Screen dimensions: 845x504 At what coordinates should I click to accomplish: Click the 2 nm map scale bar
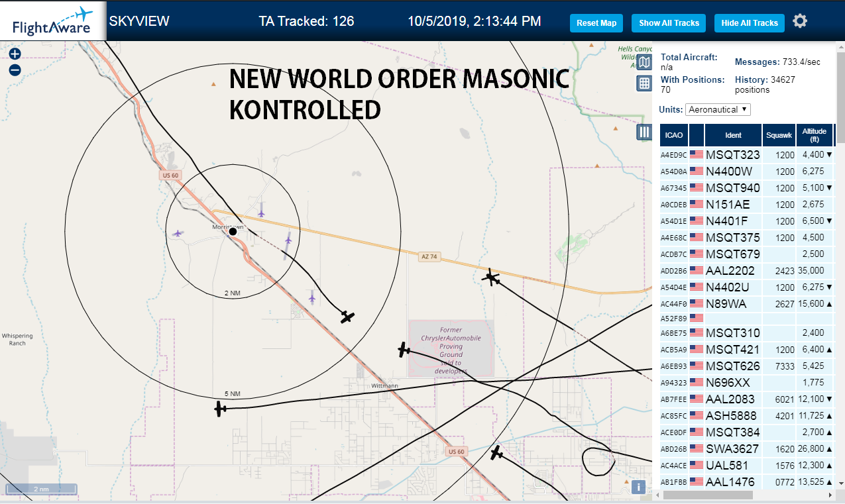pyautogui.click(x=41, y=489)
